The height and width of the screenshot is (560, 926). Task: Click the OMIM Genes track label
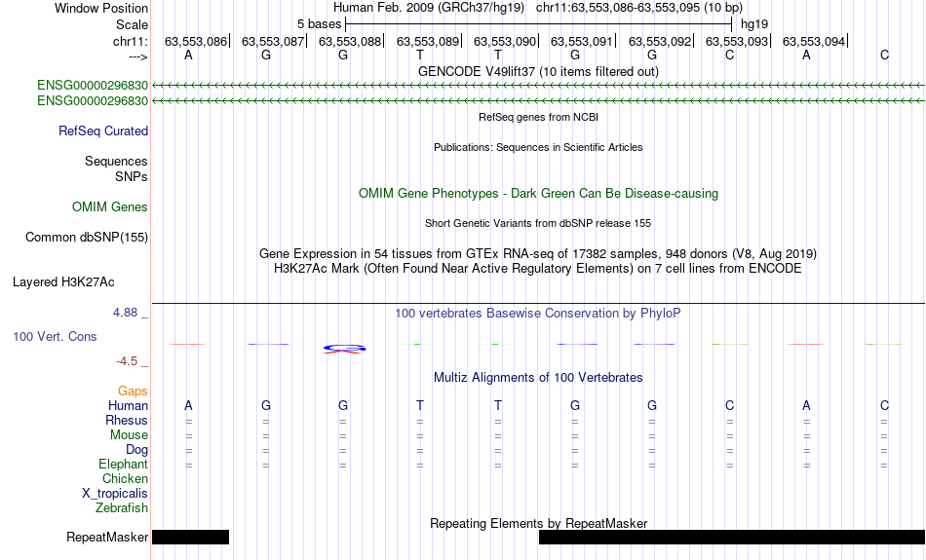(109, 207)
